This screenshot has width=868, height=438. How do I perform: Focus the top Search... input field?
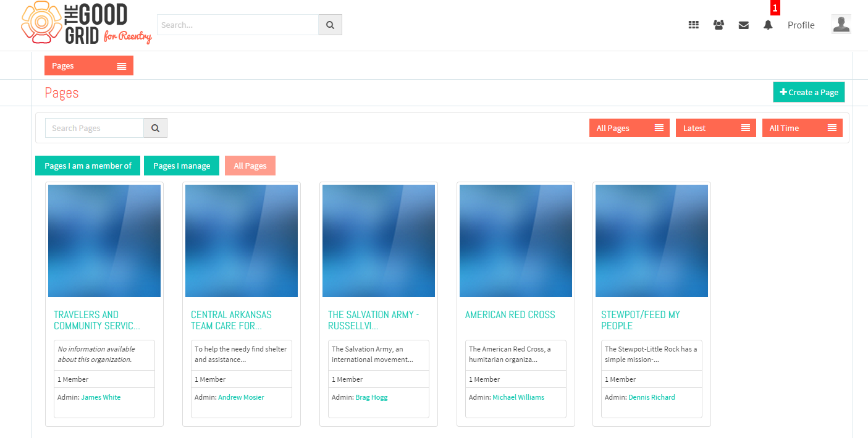coord(238,25)
